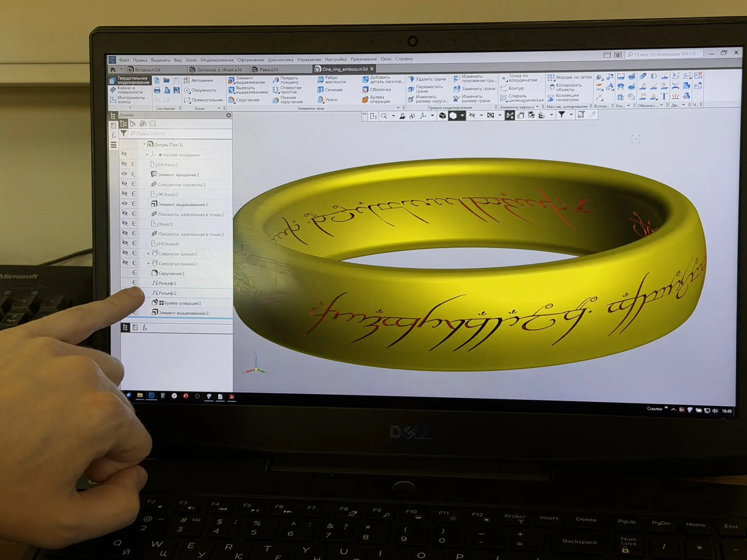Open display mode dropdown arrow in view toolbar
Screen dimensions: 747x560
(x=462, y=115)
